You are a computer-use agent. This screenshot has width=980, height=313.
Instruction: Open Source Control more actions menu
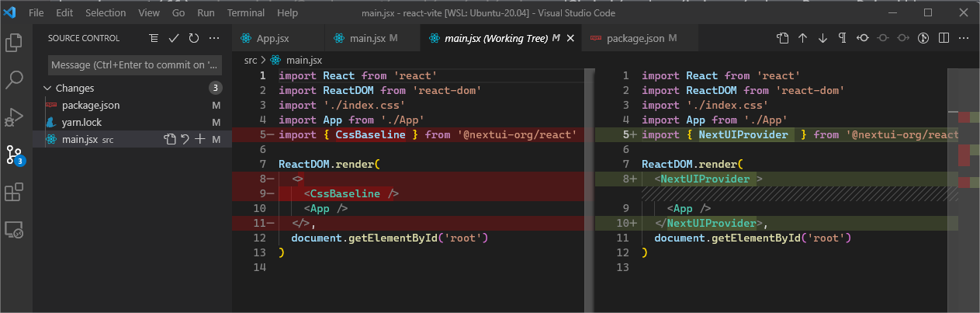click(215, 38)
